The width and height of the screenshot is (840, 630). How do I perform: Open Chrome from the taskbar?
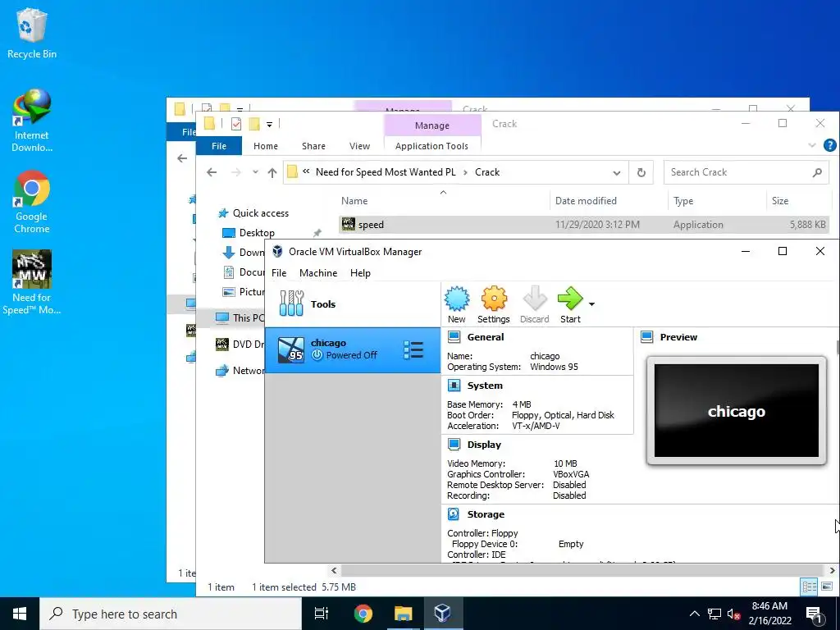363,614
